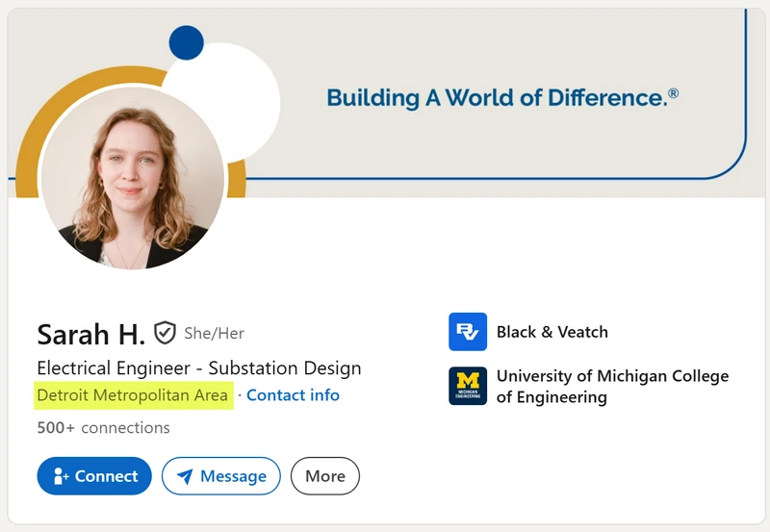Click the 500+ connections count
Screen dimensions: 770x532
103,427
